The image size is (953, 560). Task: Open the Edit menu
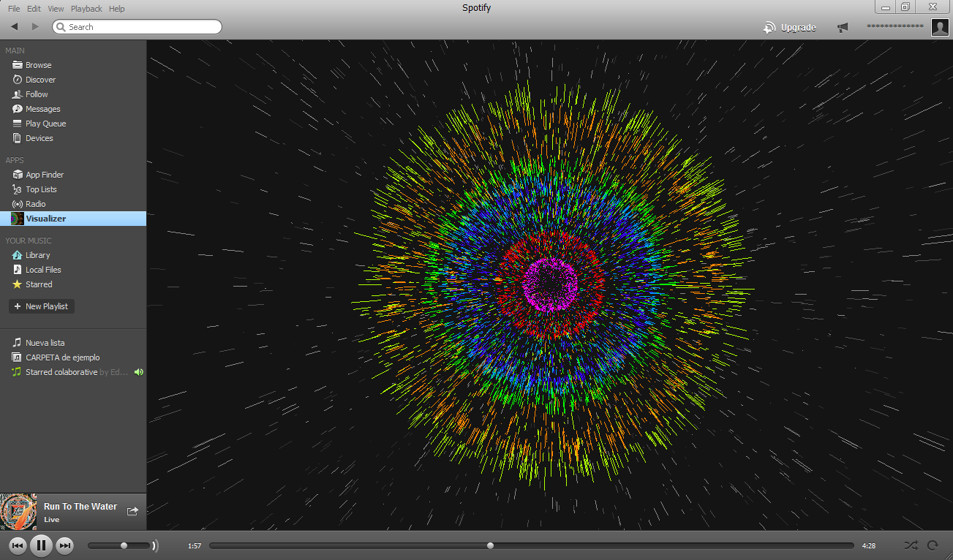tap(34, 9)
